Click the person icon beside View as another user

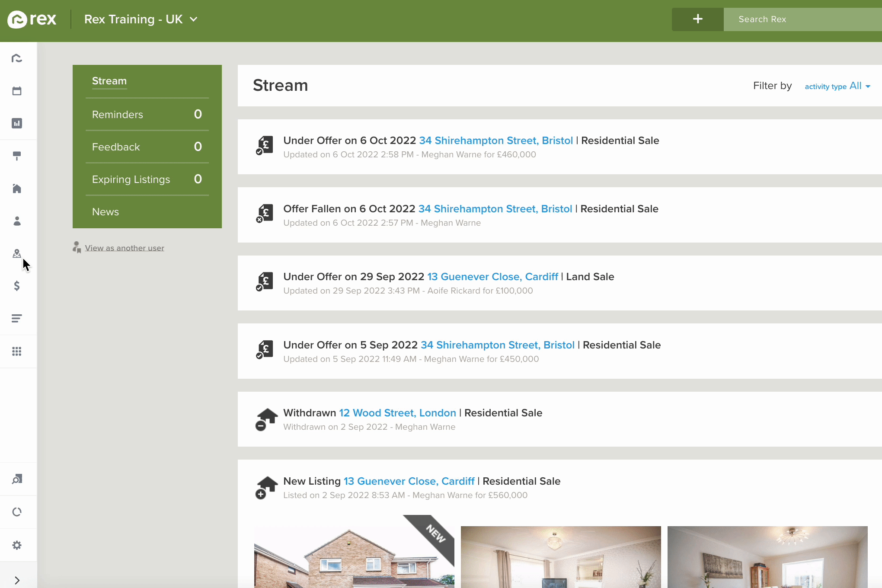(x=77, y=247)
